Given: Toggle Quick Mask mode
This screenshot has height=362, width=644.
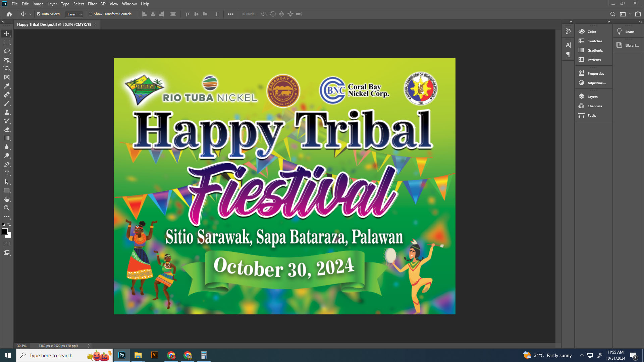Looking at the screenshot, I should (7, 244).
